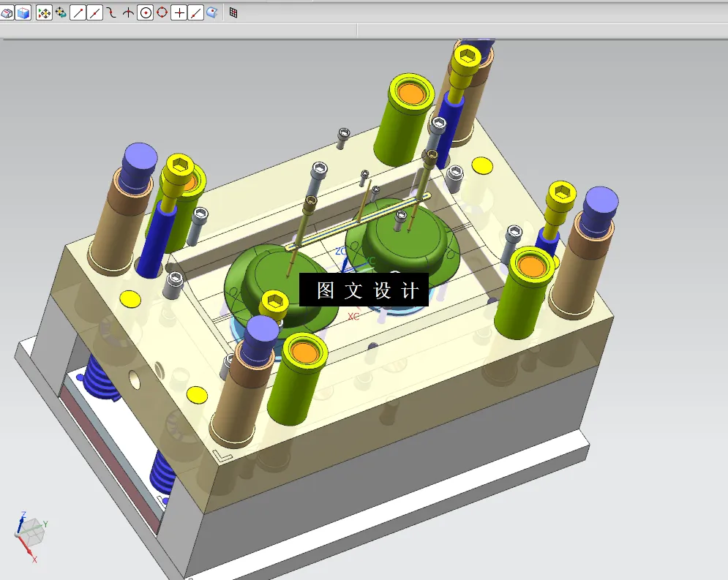Click the shaded solid display icon
This screenshot has height=580, width=728.
(x=7, y=12)
